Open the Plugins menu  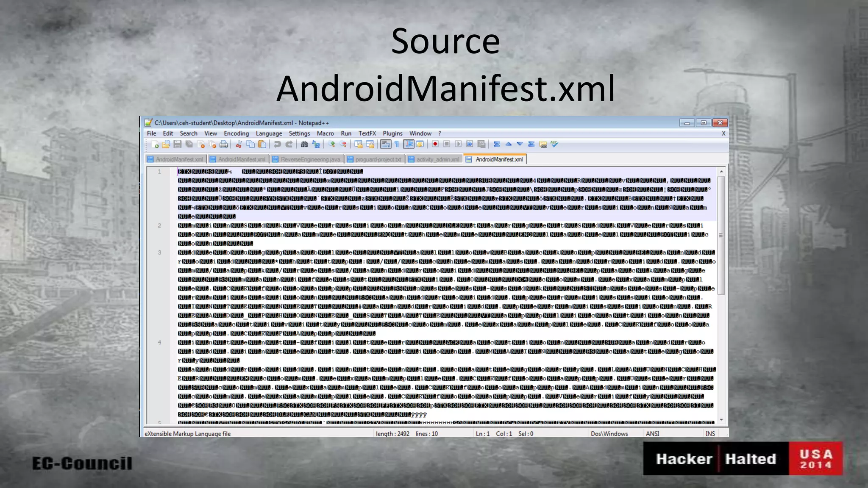coord(392,133)
